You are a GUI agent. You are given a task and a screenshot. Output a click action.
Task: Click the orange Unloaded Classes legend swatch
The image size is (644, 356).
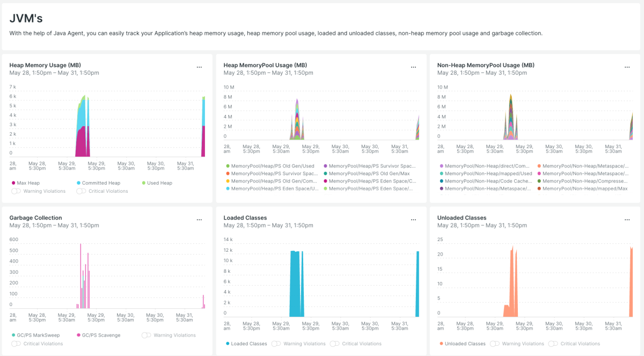coord(441,344)
